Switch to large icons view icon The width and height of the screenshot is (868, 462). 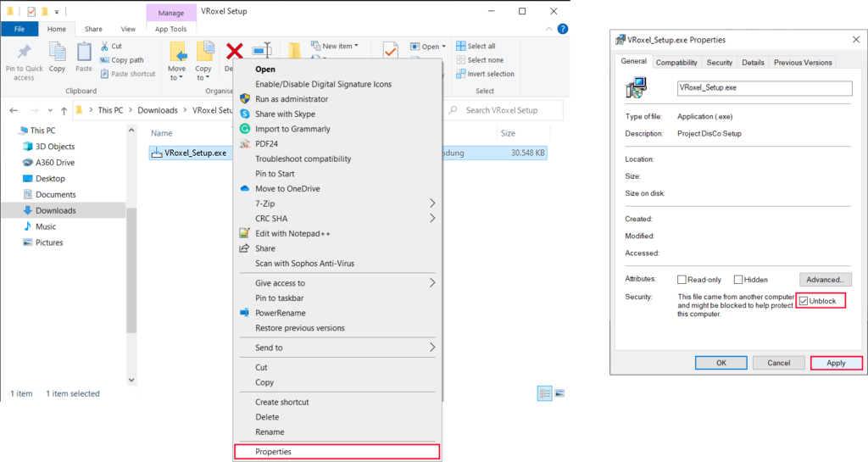pos(559,393)
